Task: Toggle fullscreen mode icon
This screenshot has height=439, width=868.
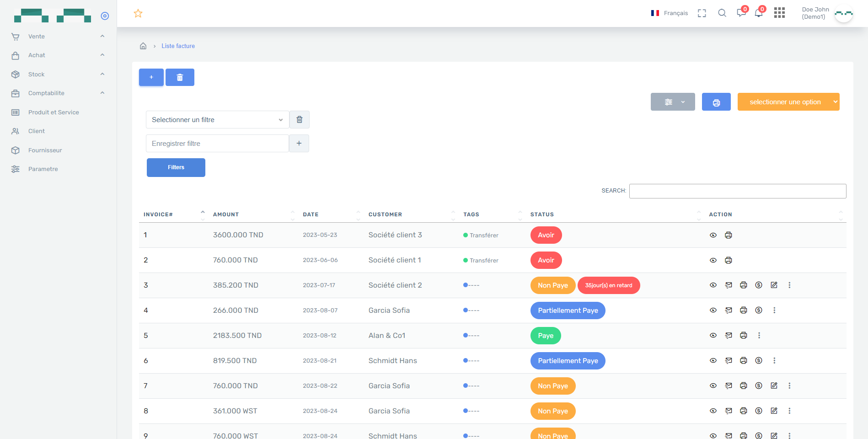Action: [x=702, y=13]
